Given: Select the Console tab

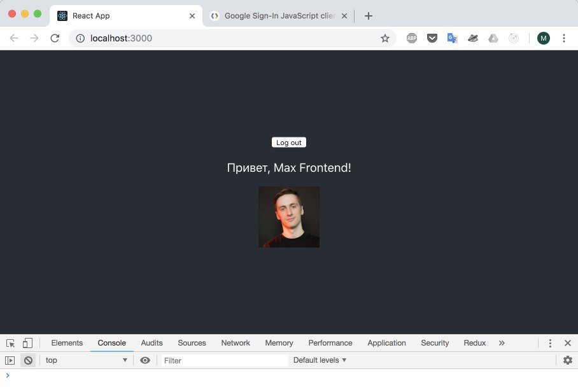Looking at the screenshot, I should [111, 343].
